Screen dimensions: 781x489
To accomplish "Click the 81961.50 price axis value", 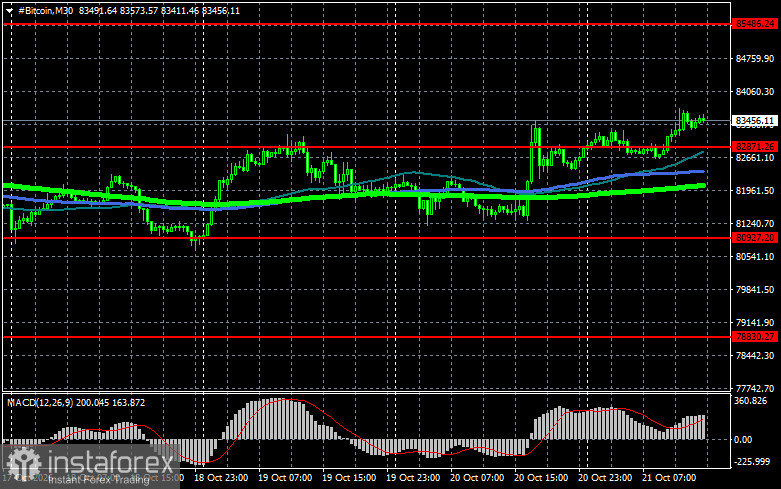I will (x=755, y=191).
